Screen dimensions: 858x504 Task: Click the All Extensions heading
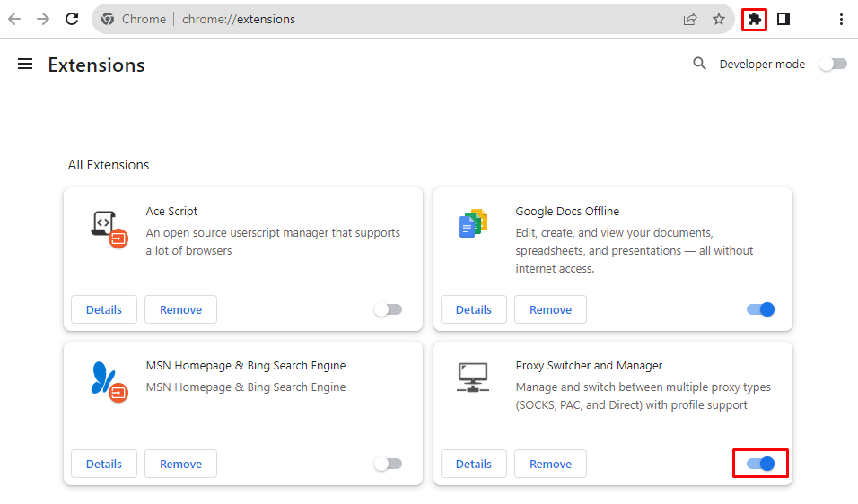coord(109,165)
